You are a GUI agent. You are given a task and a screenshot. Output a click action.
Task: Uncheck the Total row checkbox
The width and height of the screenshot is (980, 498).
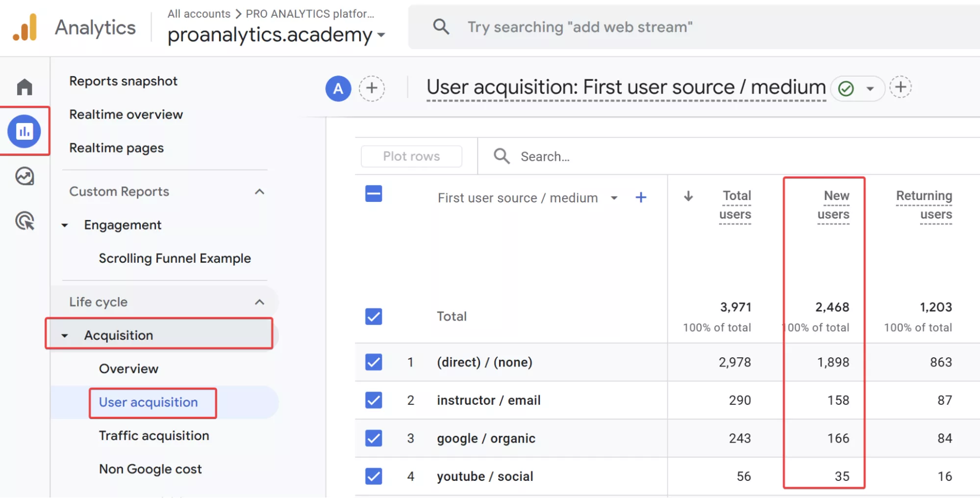coord(374,316)
